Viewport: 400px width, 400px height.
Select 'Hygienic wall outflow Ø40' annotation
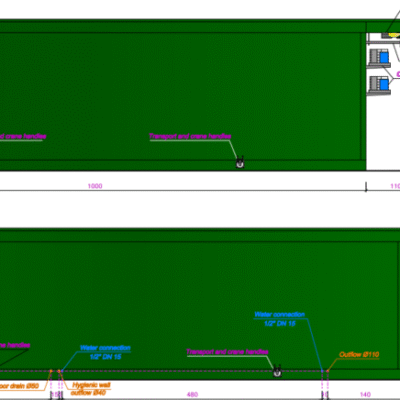(89, 389)
